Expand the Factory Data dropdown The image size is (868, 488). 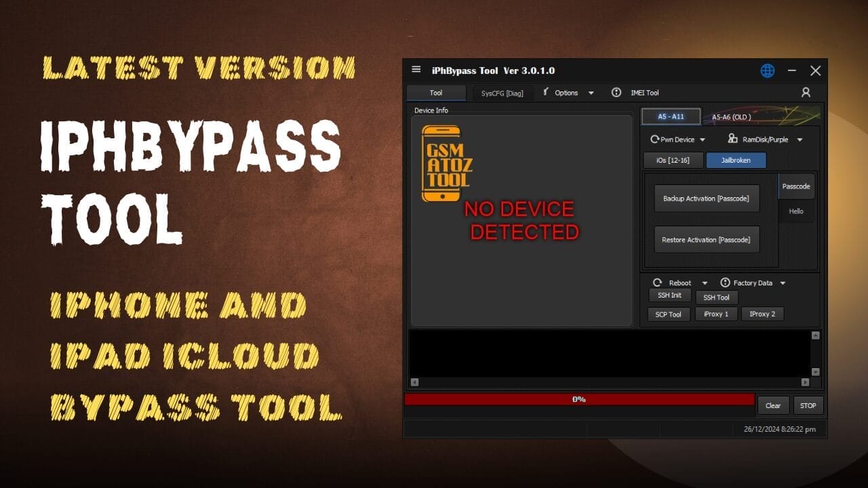tap(783, 283)
